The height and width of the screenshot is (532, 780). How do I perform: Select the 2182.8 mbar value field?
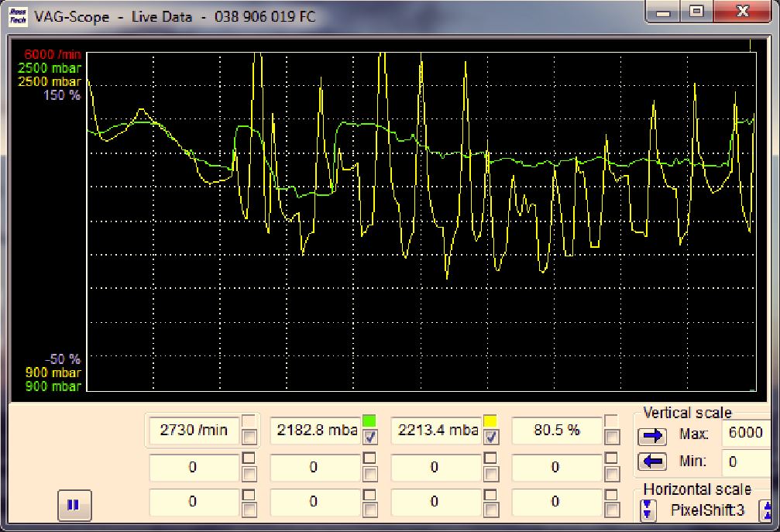pos(315,430)
